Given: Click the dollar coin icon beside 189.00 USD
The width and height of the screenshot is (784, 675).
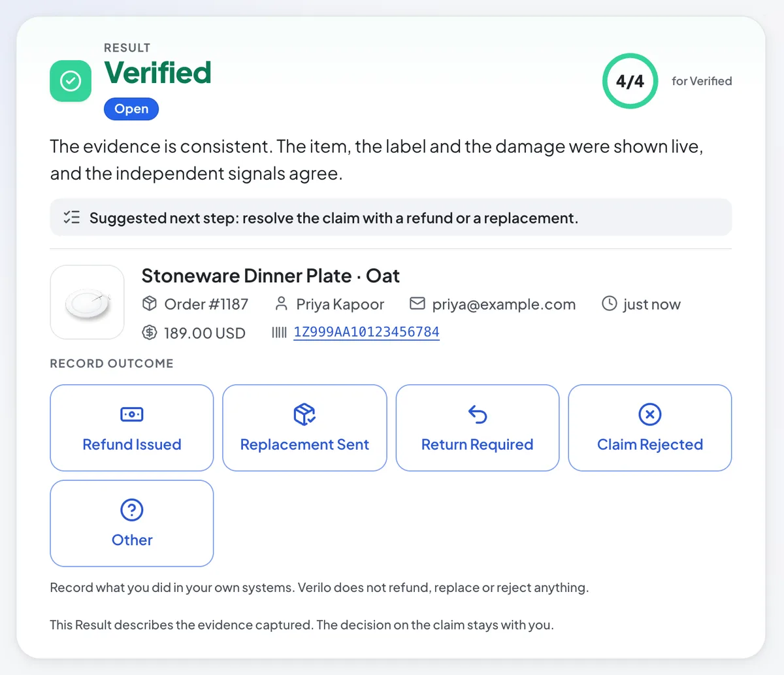Looking at the screenshot, I should [150, 333].
